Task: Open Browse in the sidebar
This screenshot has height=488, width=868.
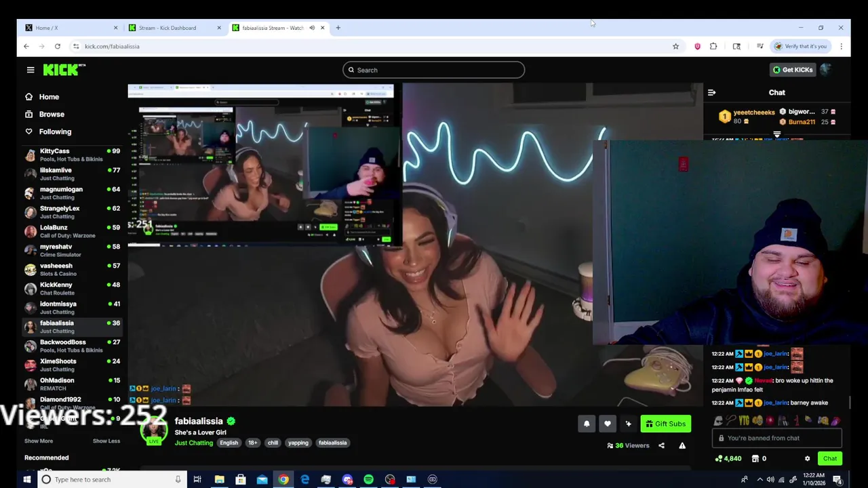Action: pyautogui.click(x=45, y=115)
